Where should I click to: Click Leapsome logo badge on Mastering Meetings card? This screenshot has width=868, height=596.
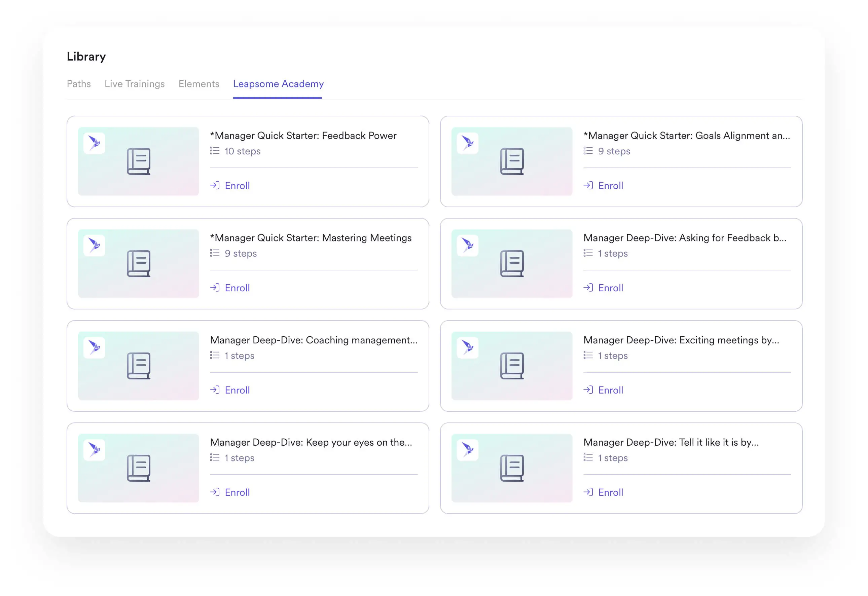pyautogui.click(x=94, y=245)
